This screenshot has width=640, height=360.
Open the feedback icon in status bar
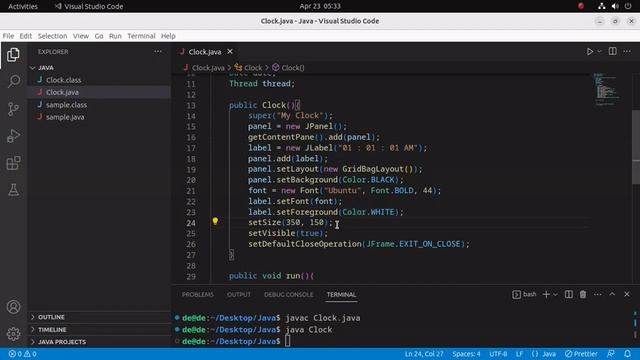point(611,354)
